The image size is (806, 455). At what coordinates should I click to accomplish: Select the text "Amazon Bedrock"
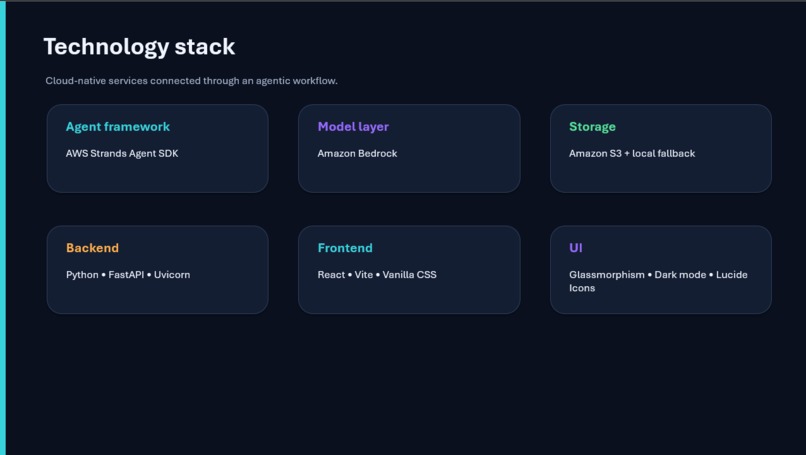pos(357,153)
